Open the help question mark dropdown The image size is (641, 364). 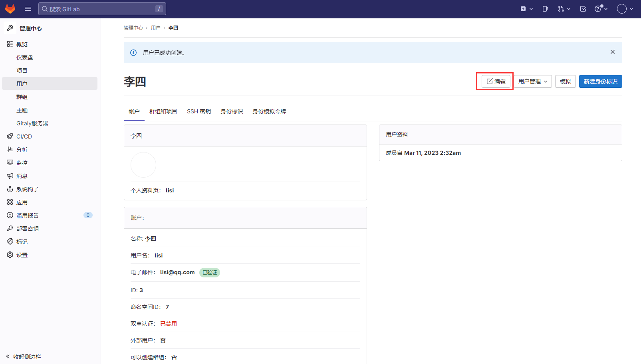click(601, 9)
